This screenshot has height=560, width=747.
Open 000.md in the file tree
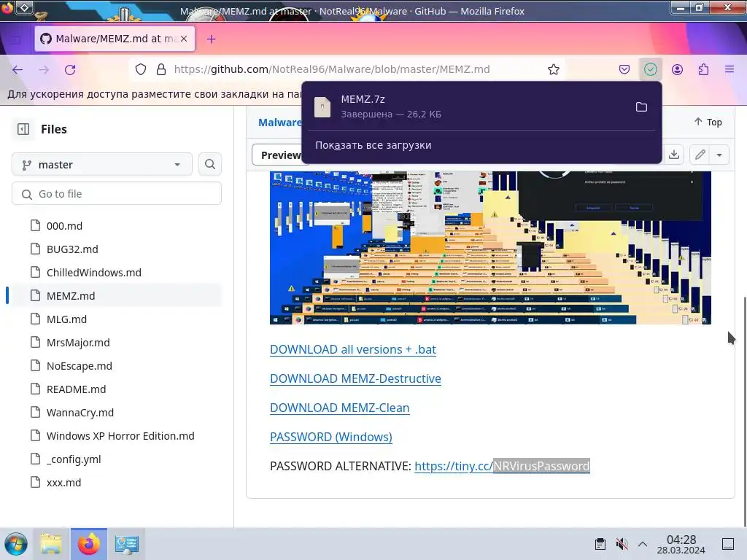pyautogui.click(x=64, y=226)
